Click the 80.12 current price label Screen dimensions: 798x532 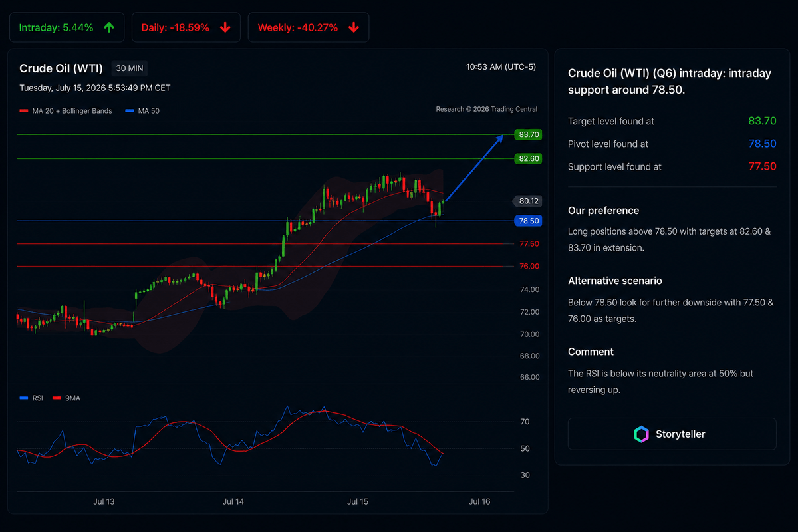coord(529,201)
